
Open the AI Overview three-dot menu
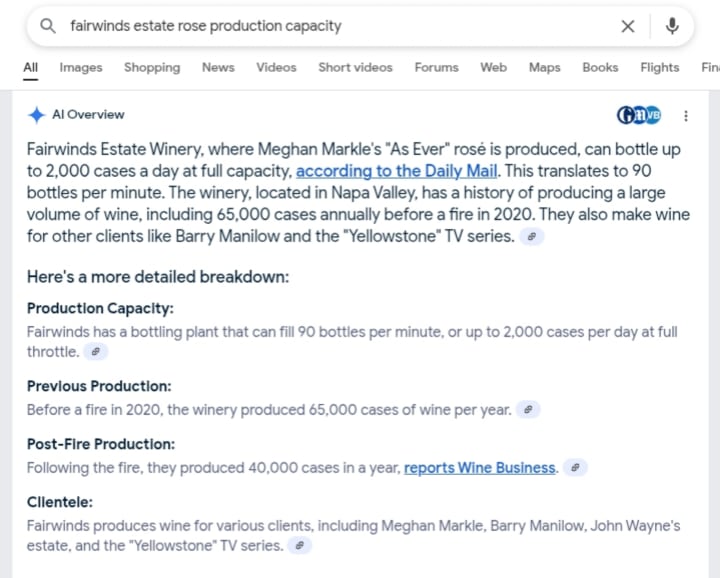tap(686, 116)
